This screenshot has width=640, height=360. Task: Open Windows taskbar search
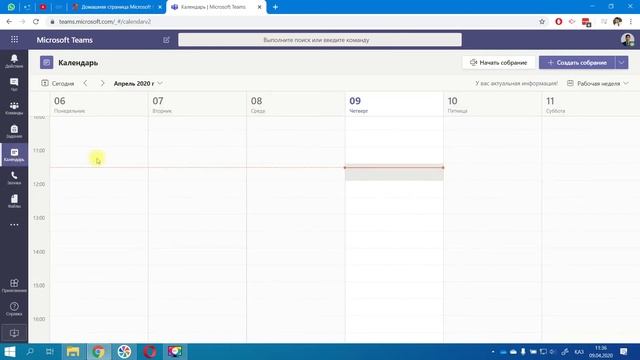point(30,351)
